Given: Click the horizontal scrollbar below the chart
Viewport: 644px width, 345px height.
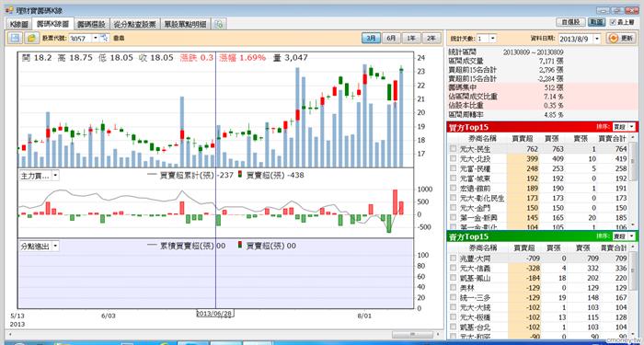Looking at the screenshot, I should (x=414, y=334).
